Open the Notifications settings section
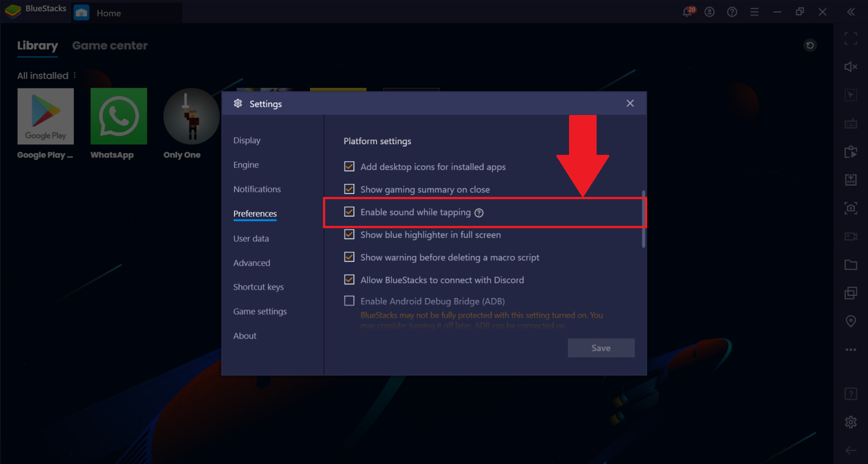 257,189
